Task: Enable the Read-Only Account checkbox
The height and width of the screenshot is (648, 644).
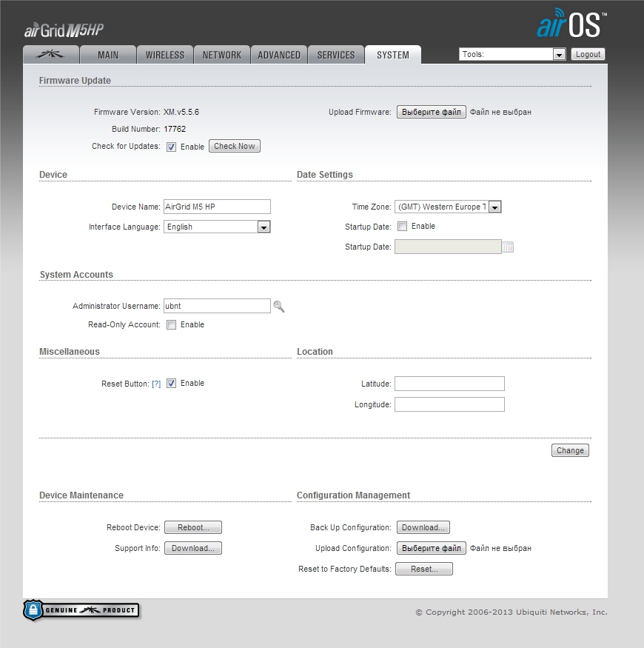Action: [171, 324]
